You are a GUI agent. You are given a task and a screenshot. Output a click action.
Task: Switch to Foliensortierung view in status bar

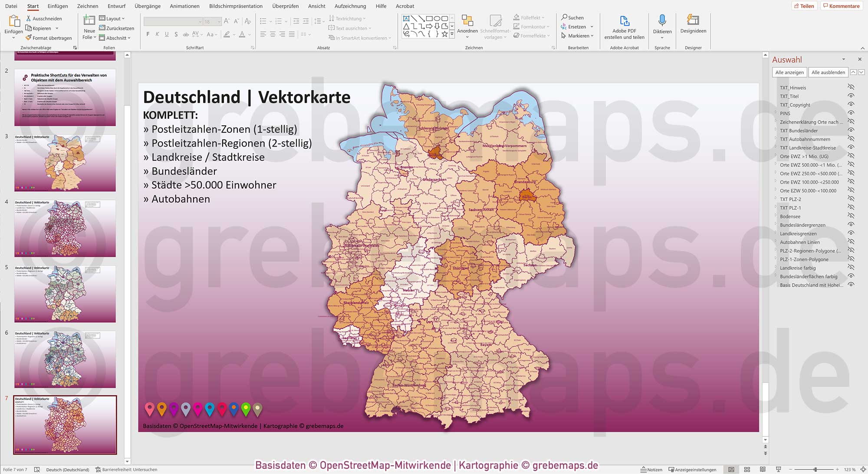747,469
